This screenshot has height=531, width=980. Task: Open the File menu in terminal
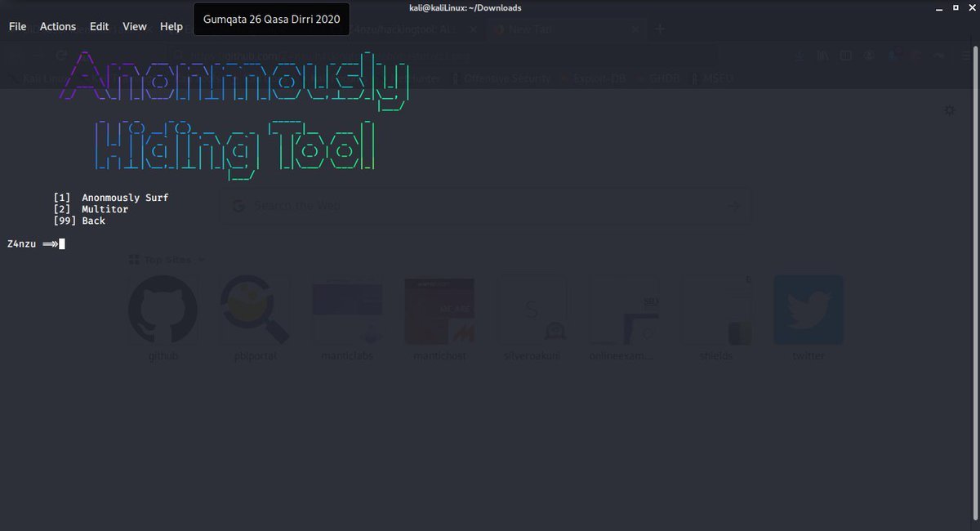pos(17,26)
